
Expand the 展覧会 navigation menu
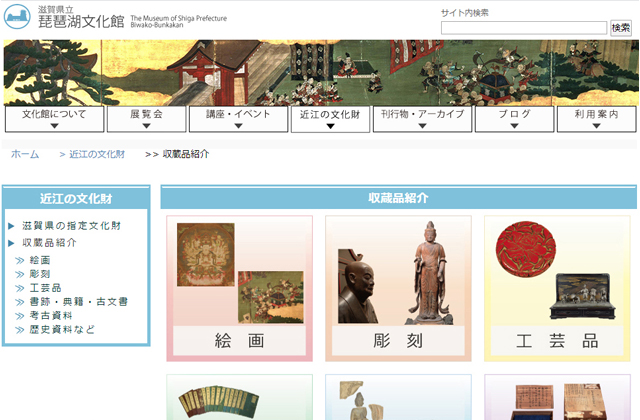click(146, 119)
